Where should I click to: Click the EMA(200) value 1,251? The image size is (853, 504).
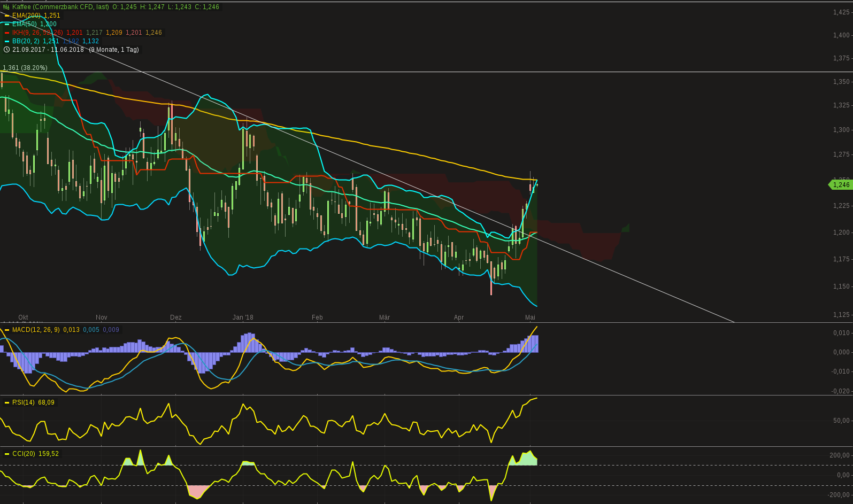(52, 15)
